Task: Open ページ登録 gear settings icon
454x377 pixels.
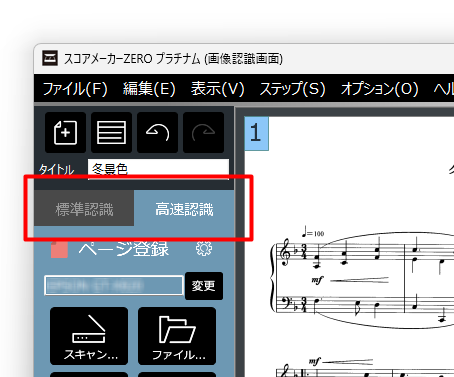Action: (x=204, y=249)
